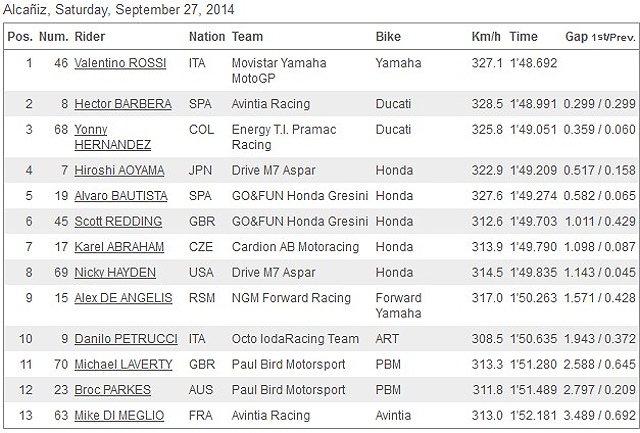
Task: Open Yonny HERNANDEZ rider profile
Action: coord(106,137)
